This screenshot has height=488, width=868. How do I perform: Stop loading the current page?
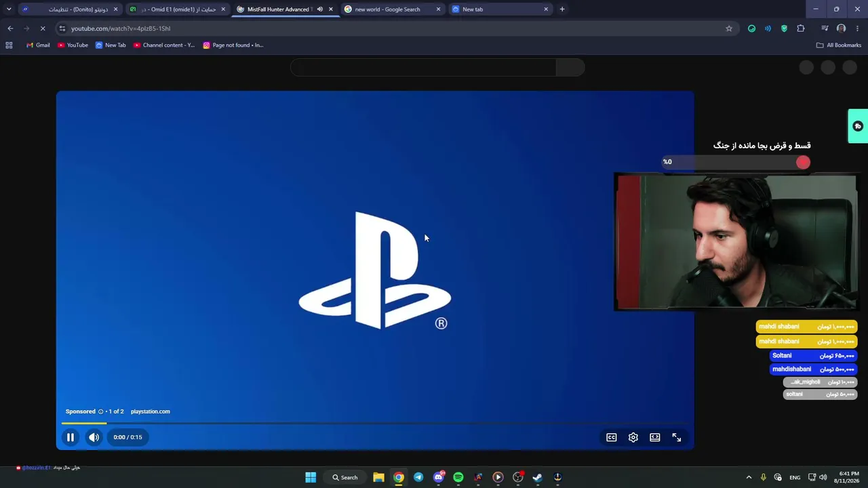42,28
